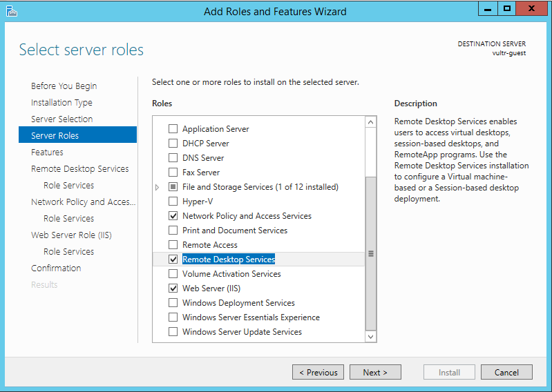Jump to the Features step
This screenshot has width=552, height=392.
coord(47,153)
